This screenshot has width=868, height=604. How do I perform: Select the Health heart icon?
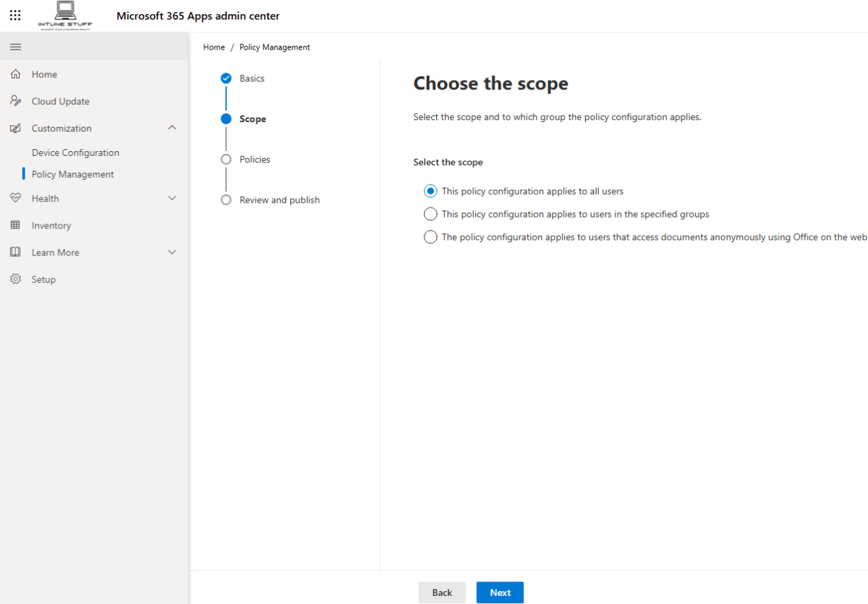click(14, 198)
